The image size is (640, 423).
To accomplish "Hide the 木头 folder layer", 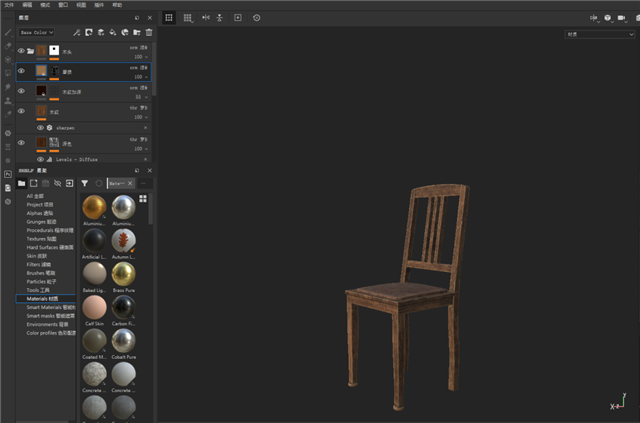I will coord(21,51).
